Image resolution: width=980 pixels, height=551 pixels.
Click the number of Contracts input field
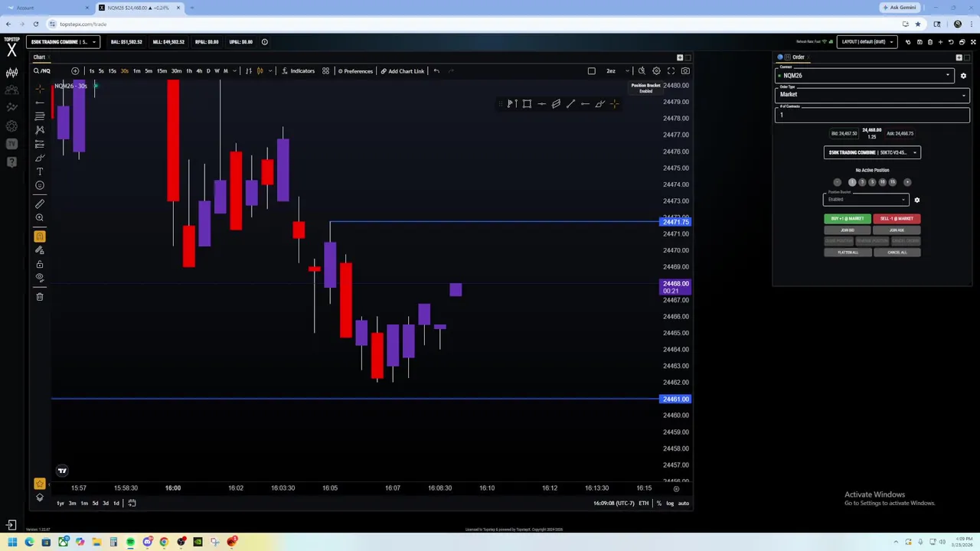click(872, 115)
